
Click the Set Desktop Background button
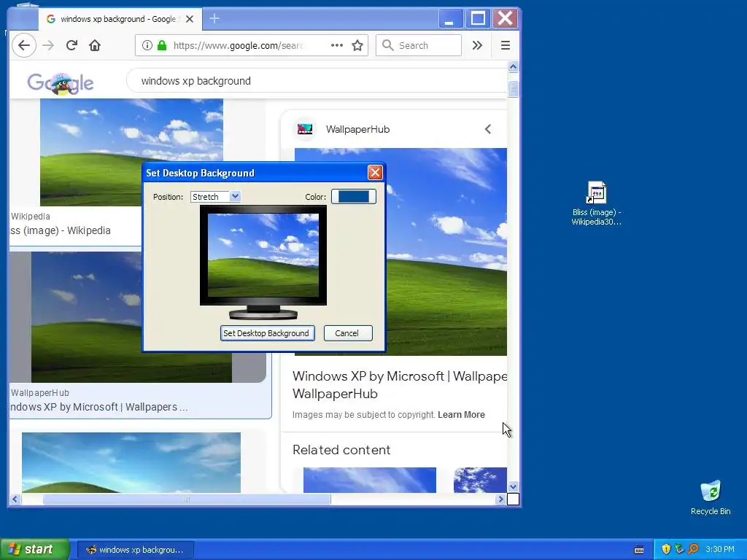[x=267, y=333]
